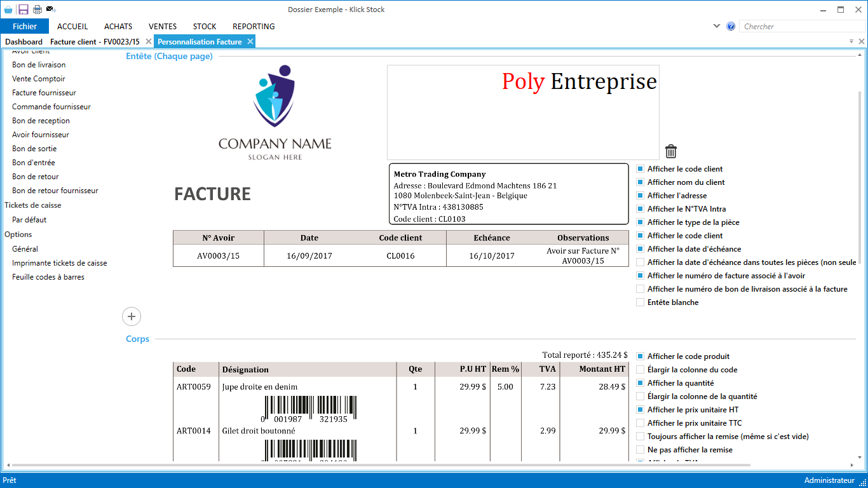Uncheck Afficher nom du client
868x488 pixels.
pyautogui.click(x=641, y=182)
